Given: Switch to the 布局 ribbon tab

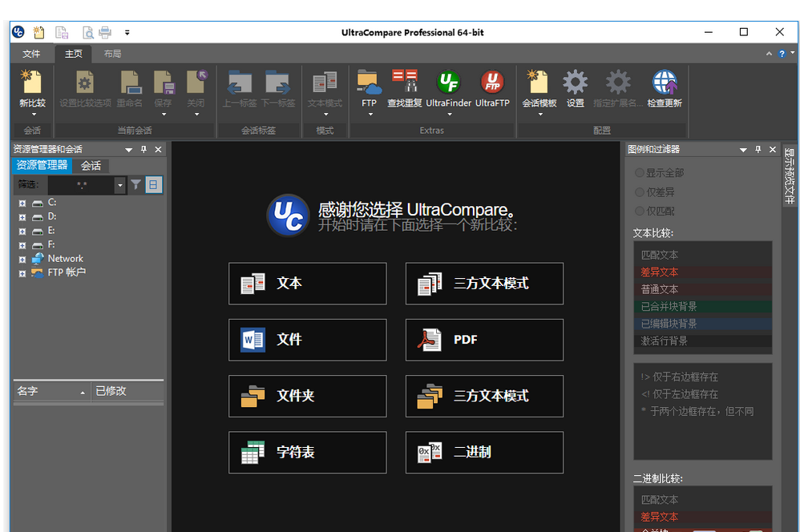Looking at the screenshot, I should (112, 54).
